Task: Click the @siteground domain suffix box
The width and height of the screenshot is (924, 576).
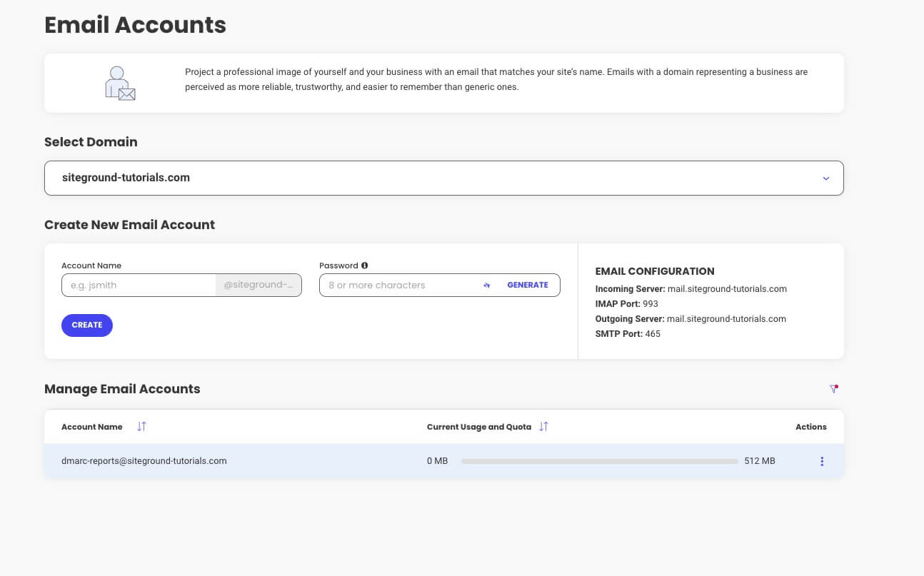Action: click(258, 285)
